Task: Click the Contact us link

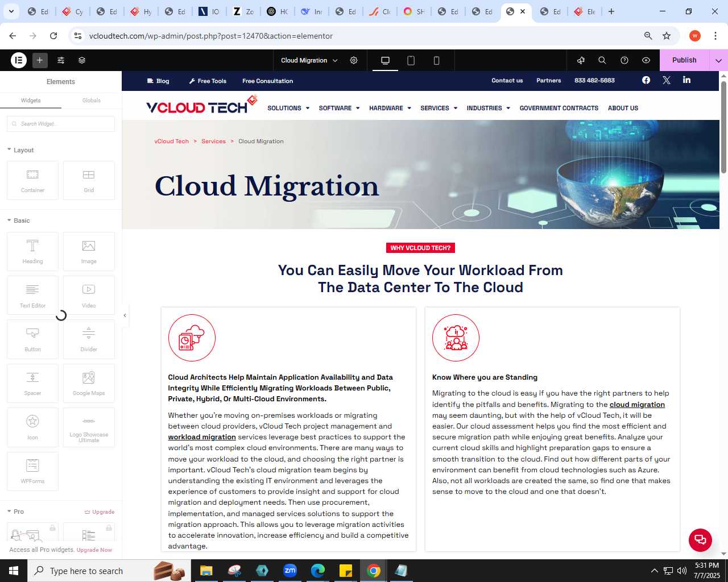Action: (x=507, y=80)
